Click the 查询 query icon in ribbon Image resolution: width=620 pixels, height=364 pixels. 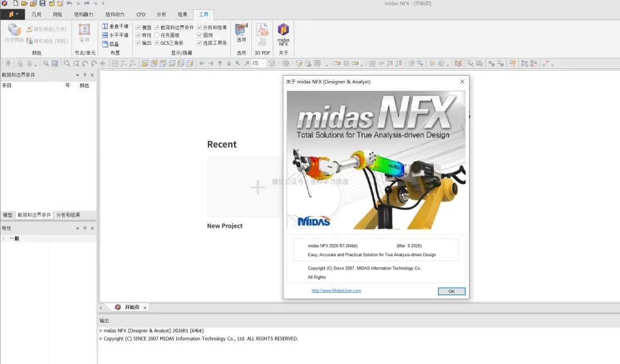84,33
